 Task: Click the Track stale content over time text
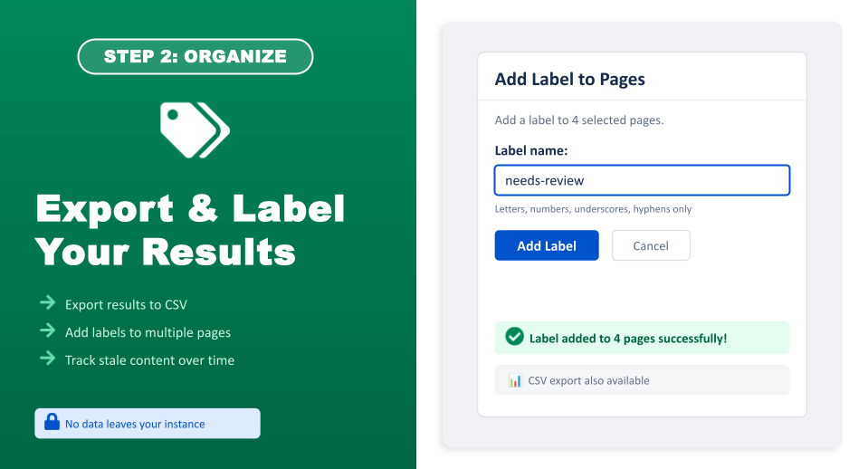point(149,359)
